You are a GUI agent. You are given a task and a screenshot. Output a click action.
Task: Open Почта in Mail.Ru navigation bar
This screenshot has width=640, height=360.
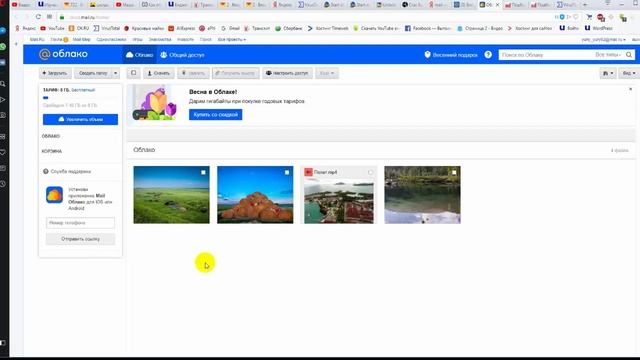tap(59, 40)
